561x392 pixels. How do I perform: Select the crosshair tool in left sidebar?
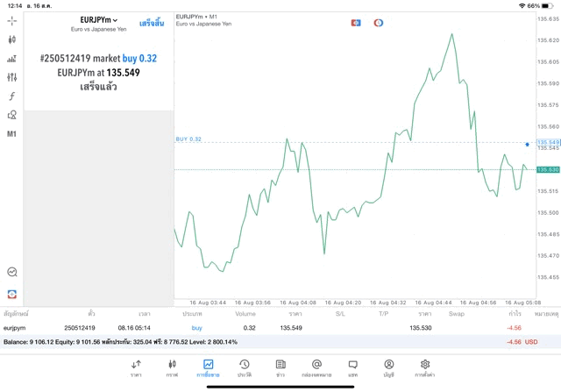pyautogui.click(x=11, y=21)
